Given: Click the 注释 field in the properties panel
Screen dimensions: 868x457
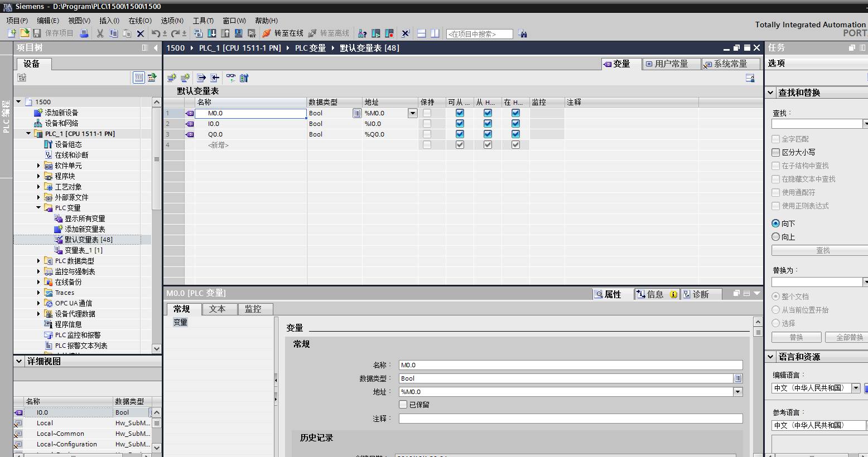Looking at the screenshot, I should coord(571,419).
